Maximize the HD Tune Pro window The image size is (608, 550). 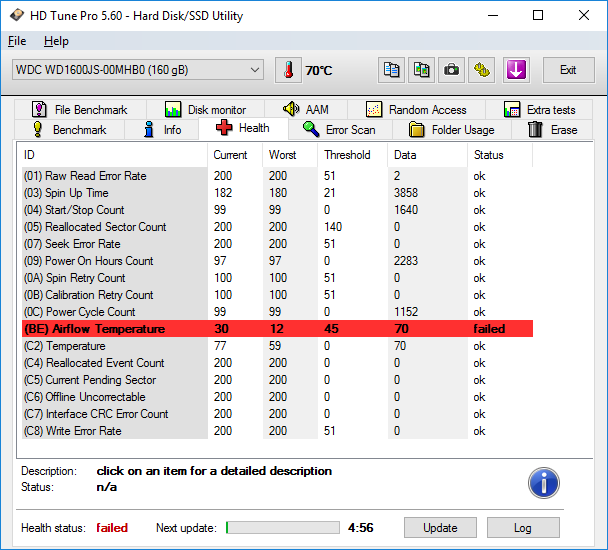[x=538, y=16]
